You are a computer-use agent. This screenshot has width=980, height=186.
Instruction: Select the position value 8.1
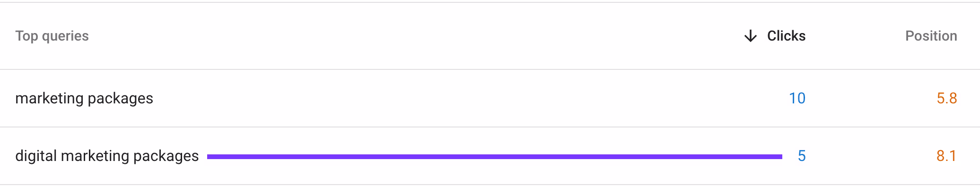(947, 156)
